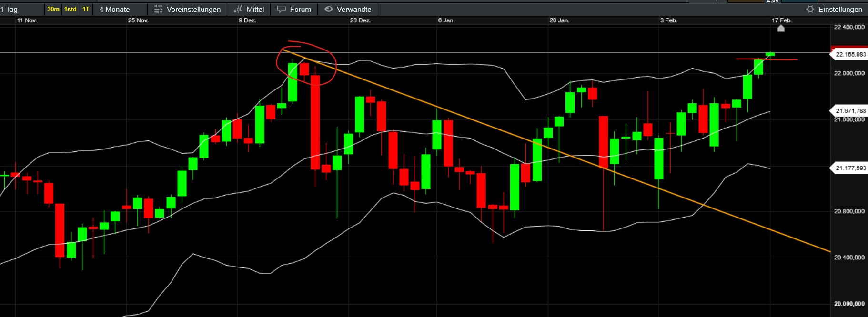This screenshot has width=868, height=317.
Task: Click the 9 Dez. date axis label
Action: pos(247,20)
